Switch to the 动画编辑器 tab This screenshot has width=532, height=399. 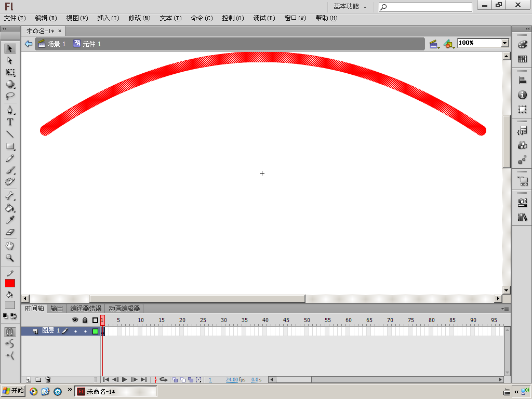pos(124,309)
